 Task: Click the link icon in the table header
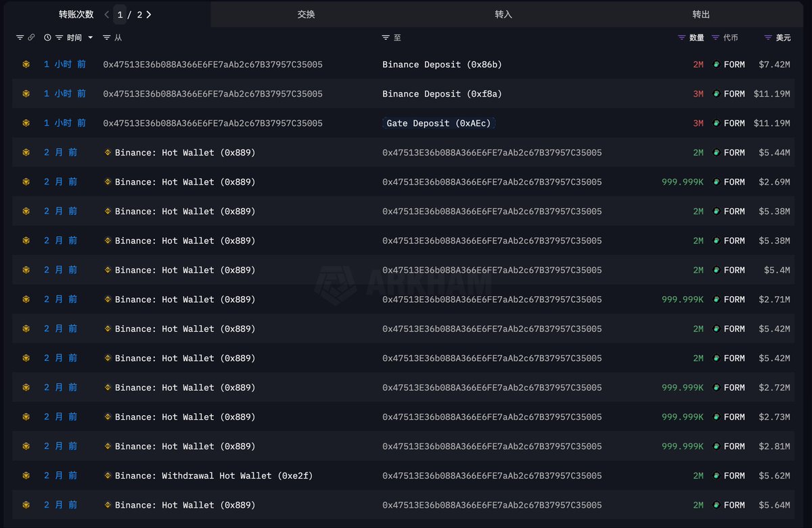31,38
